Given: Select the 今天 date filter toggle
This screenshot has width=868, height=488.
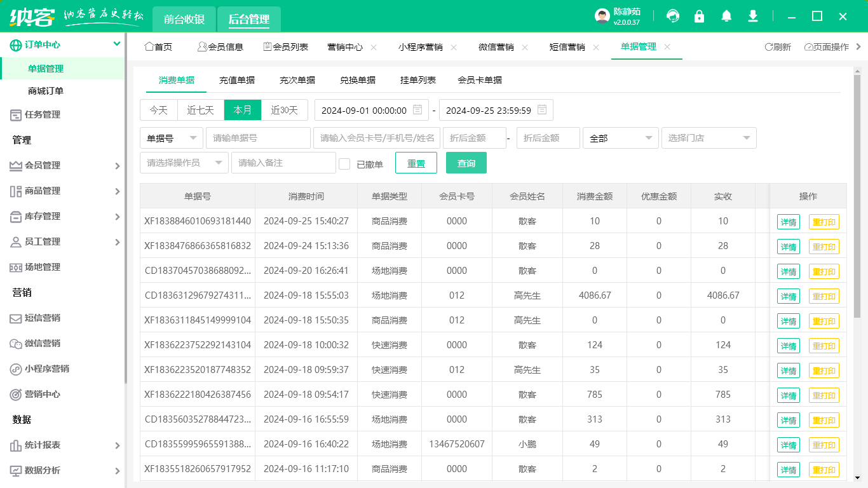Looking at the screenshot, I should tap(158, 109).
